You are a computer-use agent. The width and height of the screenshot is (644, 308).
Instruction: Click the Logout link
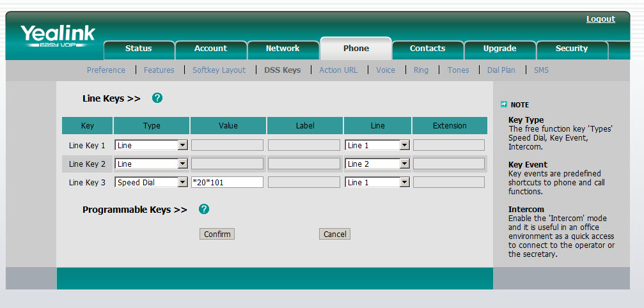[601, 19]
